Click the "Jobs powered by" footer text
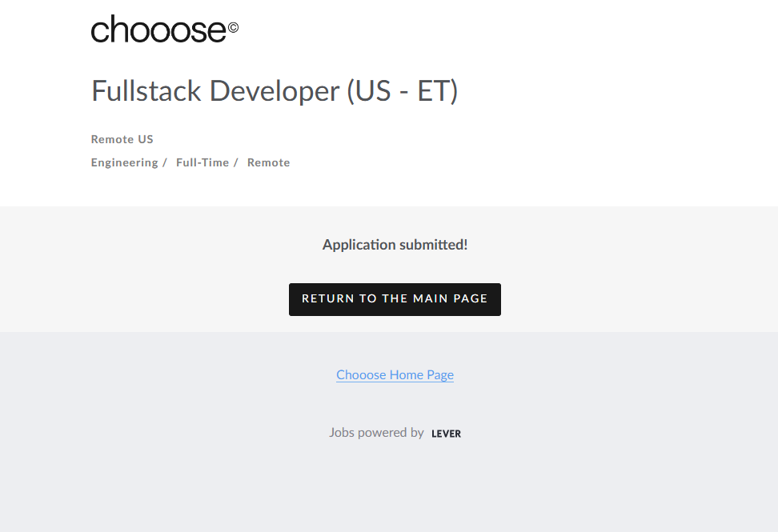 click(x=376, y=433)
